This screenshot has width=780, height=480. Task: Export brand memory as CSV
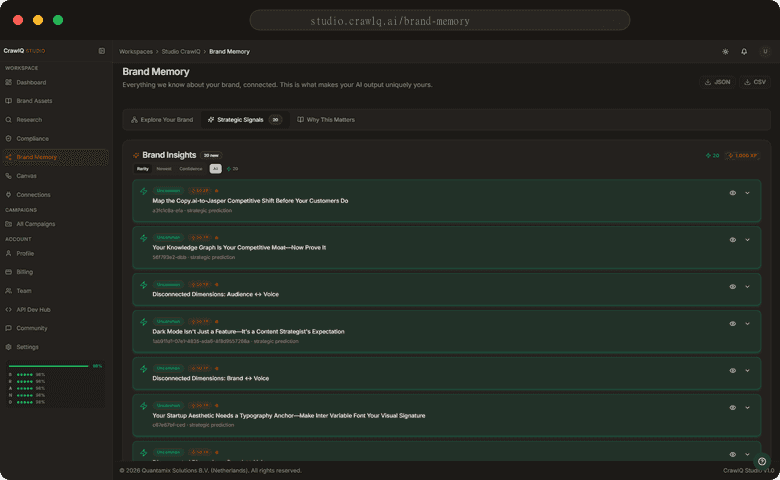755,82
